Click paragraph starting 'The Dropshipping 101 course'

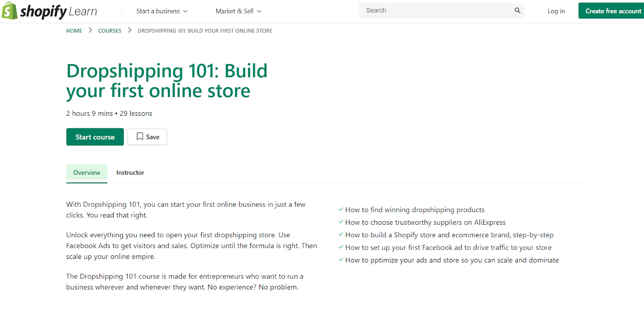click(x=185, y=281)
